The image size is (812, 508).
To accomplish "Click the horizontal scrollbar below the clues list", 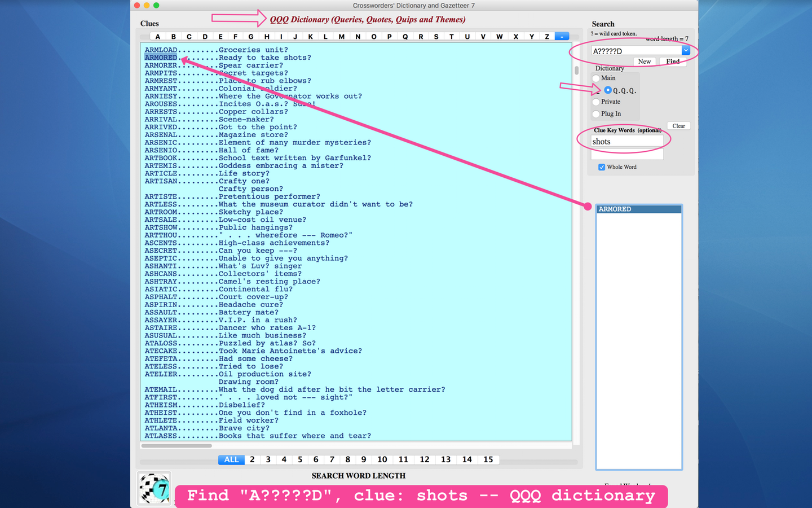I will click(x=177, y=446).
